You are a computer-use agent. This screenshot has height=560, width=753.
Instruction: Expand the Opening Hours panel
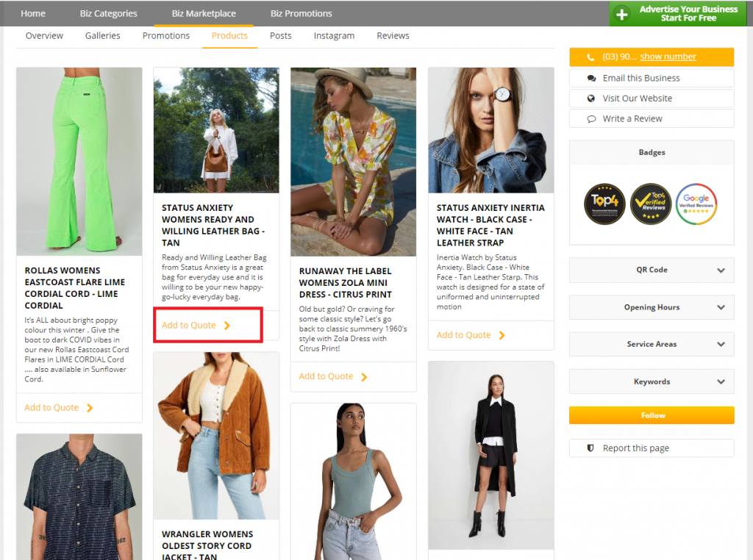[652, 307]
